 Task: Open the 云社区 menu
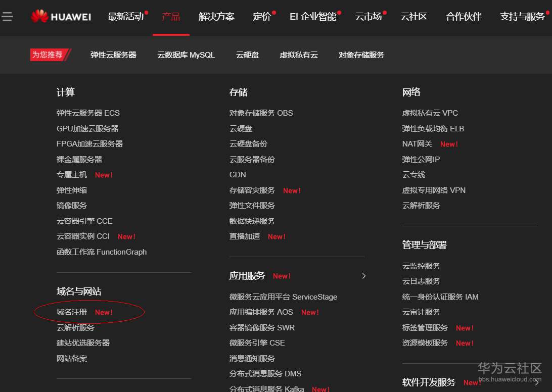point(414,17)
